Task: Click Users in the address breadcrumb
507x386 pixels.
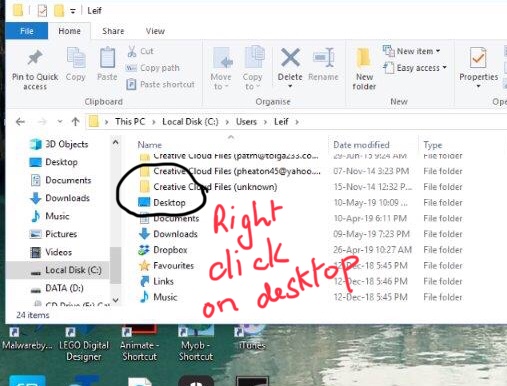Action: 246,122
